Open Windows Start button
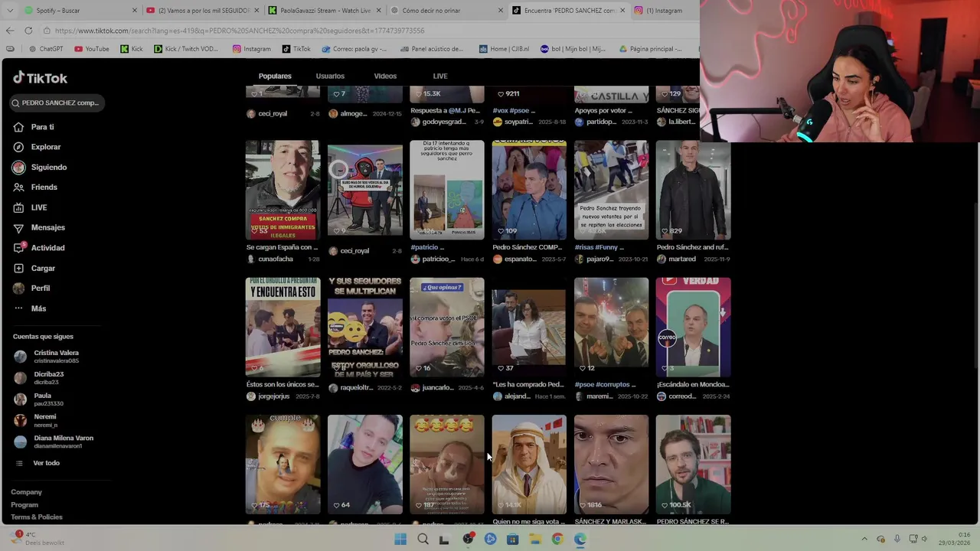The image size is (980, 551). (400, 540)
